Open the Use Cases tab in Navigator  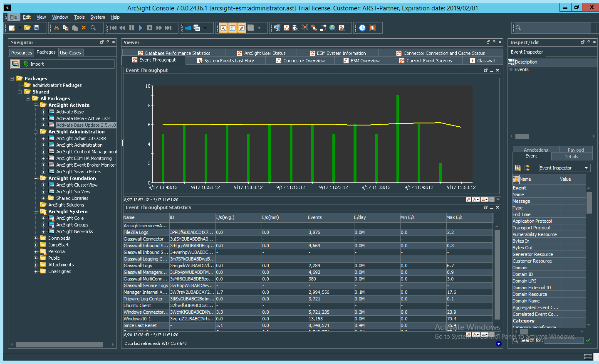tap(70, 53)
